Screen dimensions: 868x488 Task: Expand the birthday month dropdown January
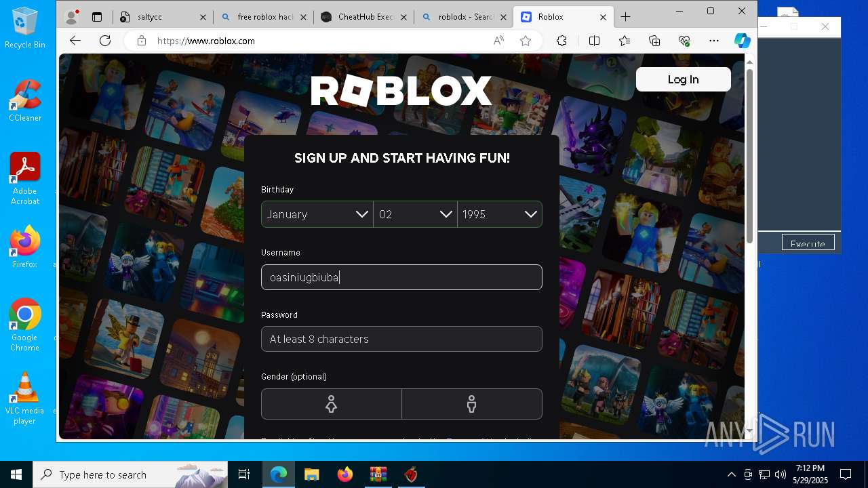point(317,214)
